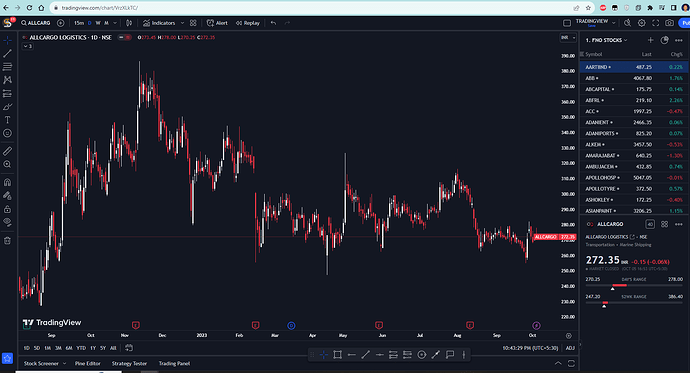Viewport: 690px width, 373px height.
Task: Activate the Zoom In tool
Action: point(7,165)
